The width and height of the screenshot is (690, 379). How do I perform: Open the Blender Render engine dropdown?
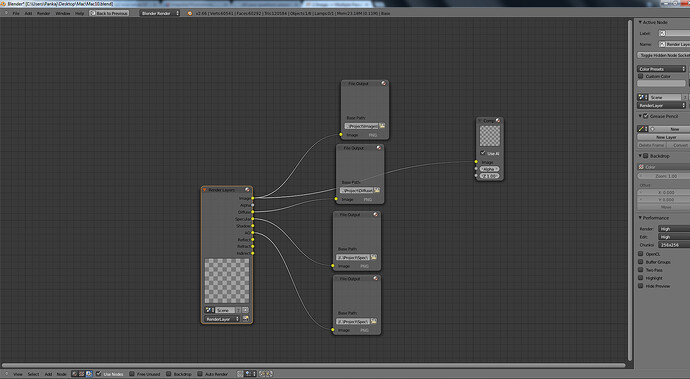click(160, 13)
